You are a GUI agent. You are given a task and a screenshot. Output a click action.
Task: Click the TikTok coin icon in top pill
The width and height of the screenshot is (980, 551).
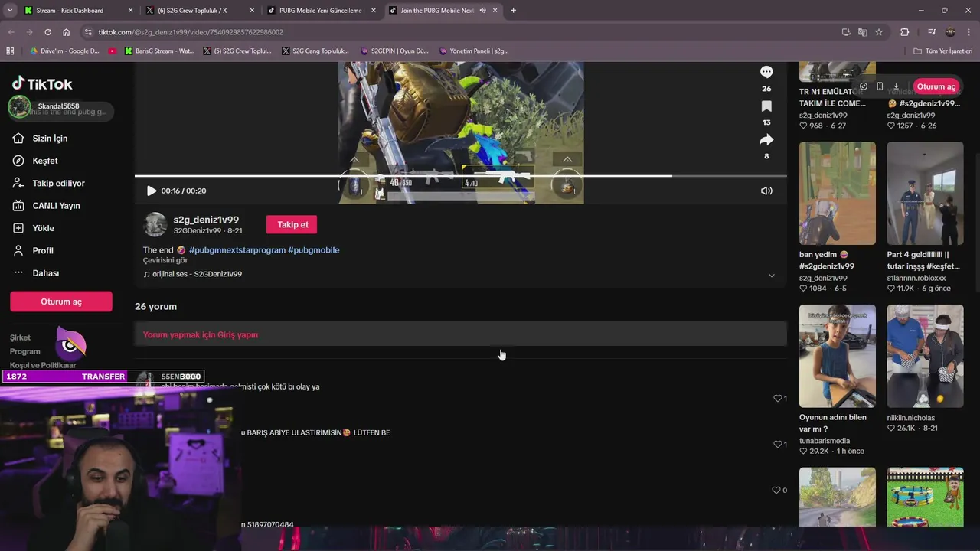864,86
